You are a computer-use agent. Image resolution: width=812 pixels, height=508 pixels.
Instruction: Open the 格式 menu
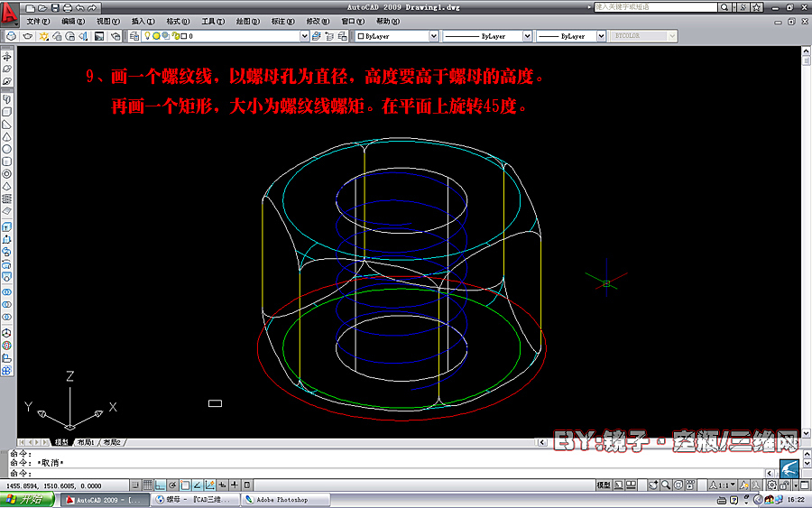[178, 22]
